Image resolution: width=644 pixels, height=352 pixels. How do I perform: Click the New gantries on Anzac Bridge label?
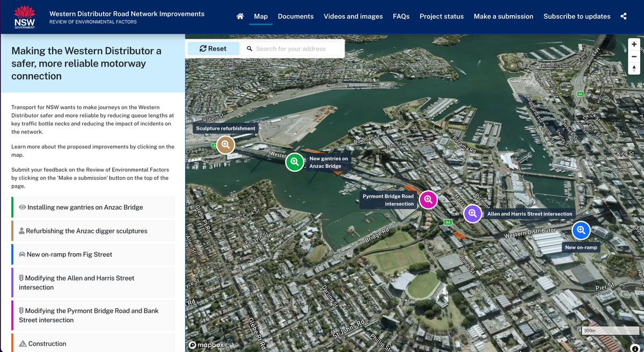328,162
